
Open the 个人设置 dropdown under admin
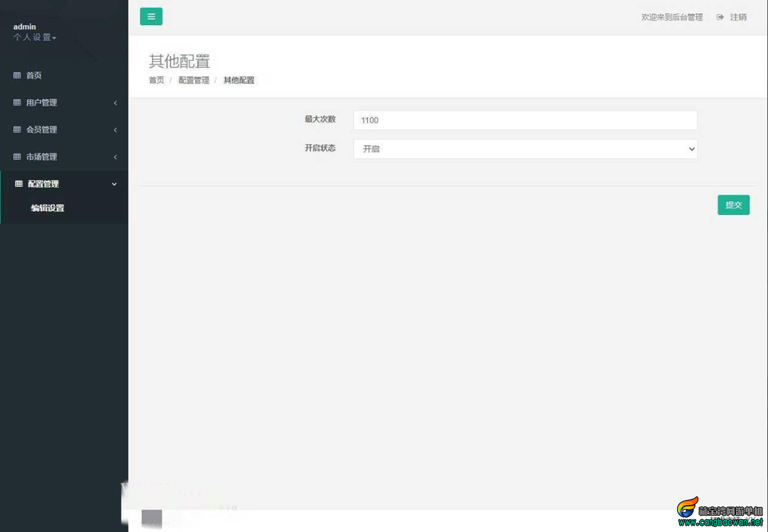(35, 38)
